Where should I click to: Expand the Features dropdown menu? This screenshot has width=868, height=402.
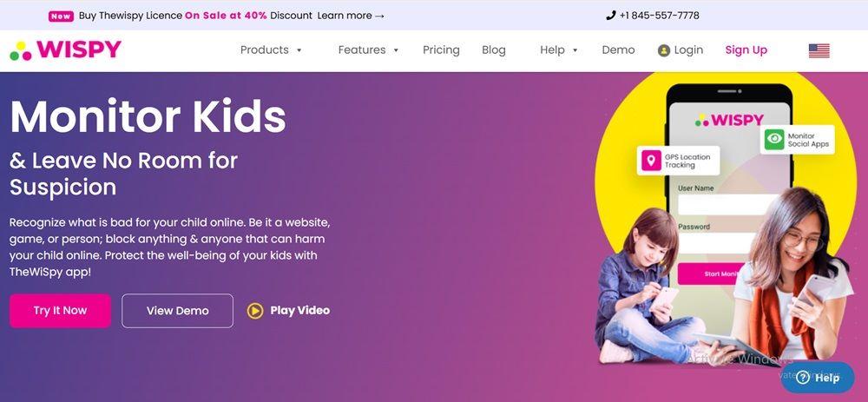369,49
